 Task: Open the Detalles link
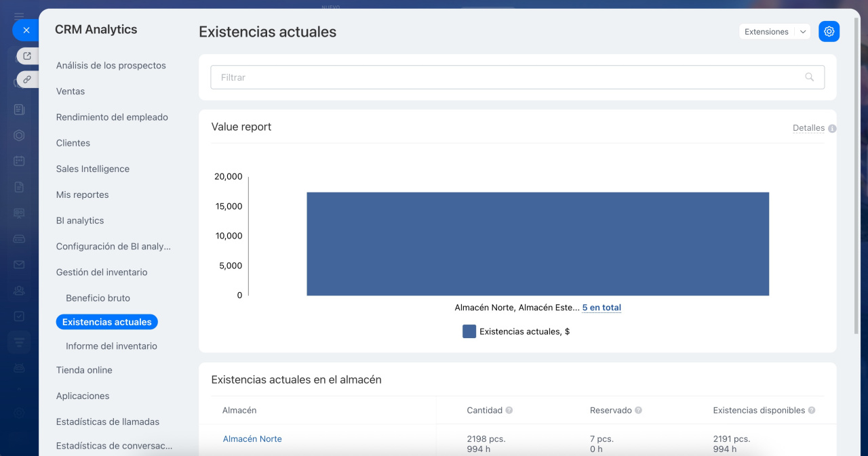(x=808, y=128)
